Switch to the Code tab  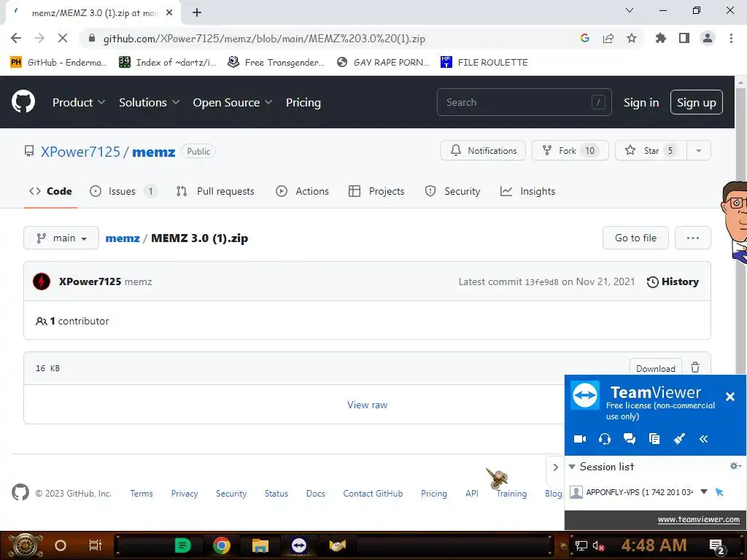tap(50, 191)
